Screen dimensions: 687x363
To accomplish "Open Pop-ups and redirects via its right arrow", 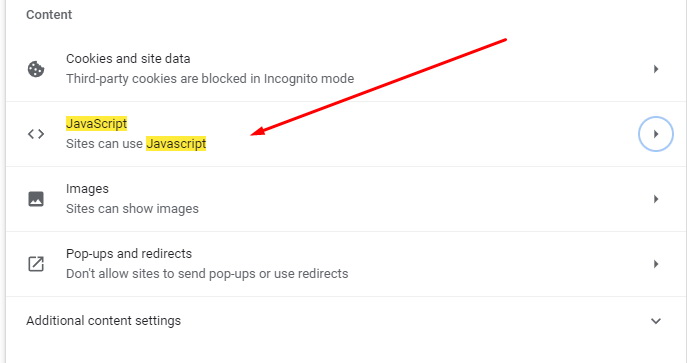I will [x=656, y=264].
